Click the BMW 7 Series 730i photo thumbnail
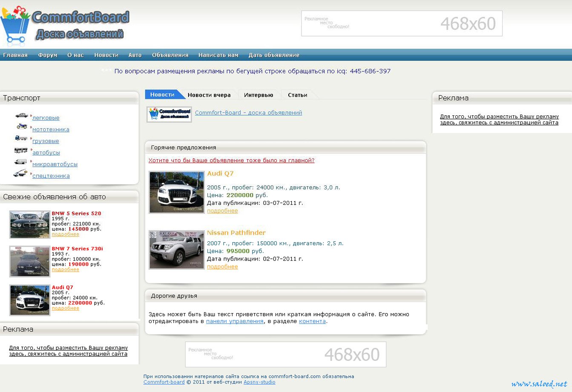Image resolution: width=572 pixels, height=392 pixels. (x=30, y=262)
